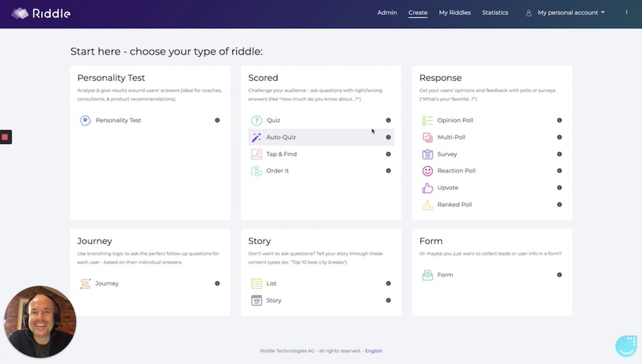Show info for Multi-Poll
The width and height of the screenshot is (642, 364).
(x=559, y=137)
